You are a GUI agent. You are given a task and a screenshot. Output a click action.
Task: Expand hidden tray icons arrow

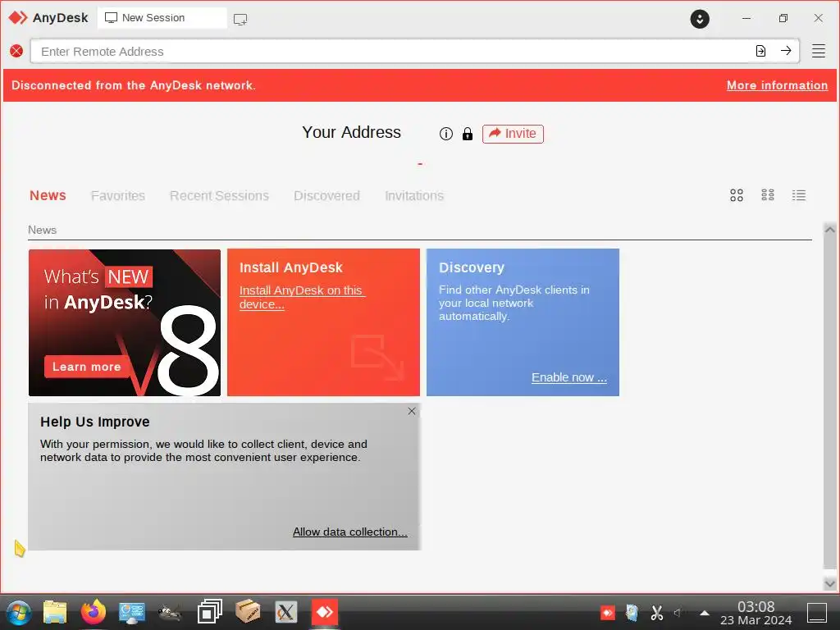(x=705, y=613)
